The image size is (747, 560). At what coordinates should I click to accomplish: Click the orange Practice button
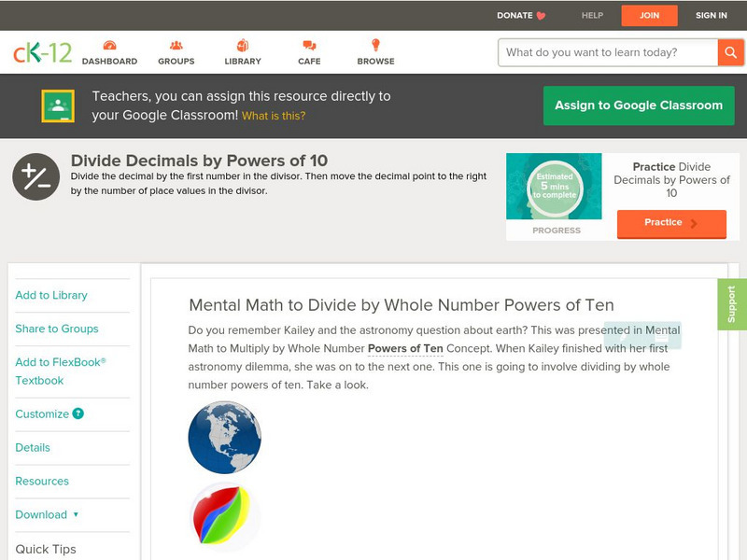(671, 223)
